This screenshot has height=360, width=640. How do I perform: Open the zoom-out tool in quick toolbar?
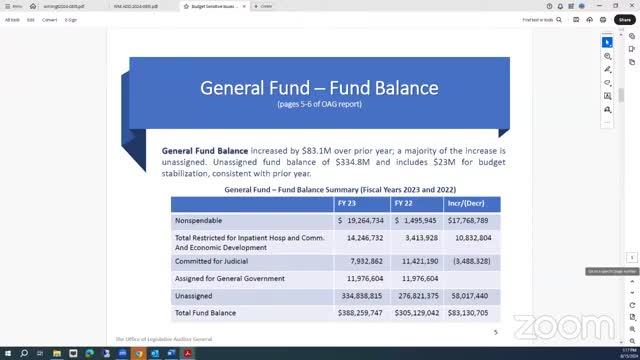607,56
